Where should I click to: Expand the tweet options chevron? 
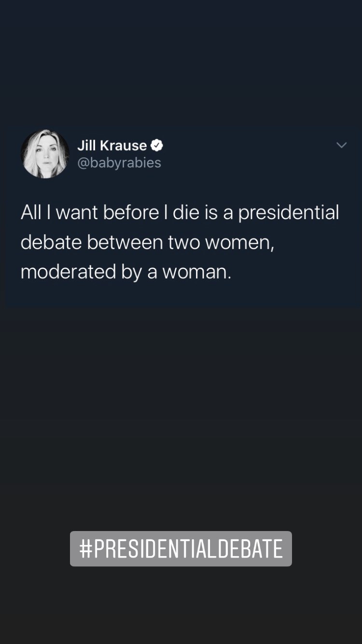[x=341, y=145]
